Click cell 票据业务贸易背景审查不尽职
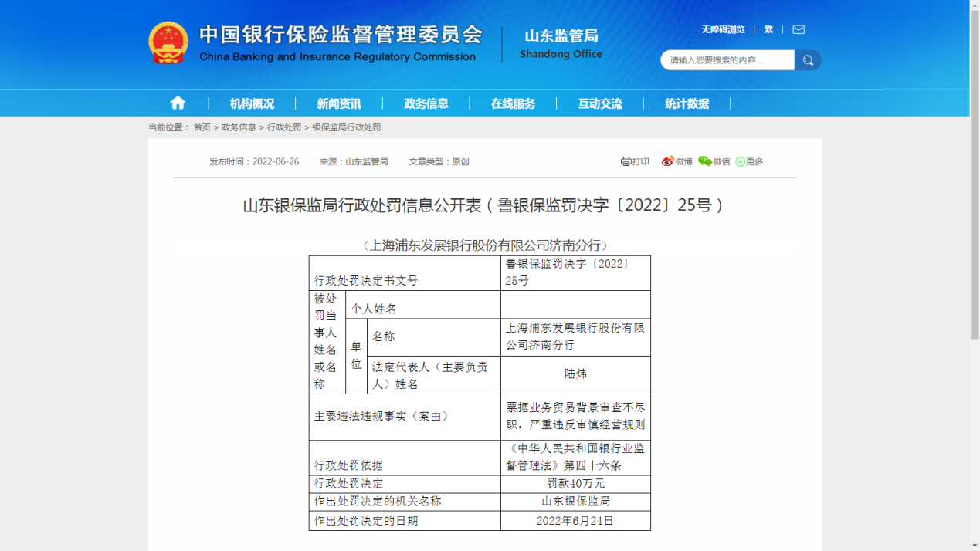 575,416
